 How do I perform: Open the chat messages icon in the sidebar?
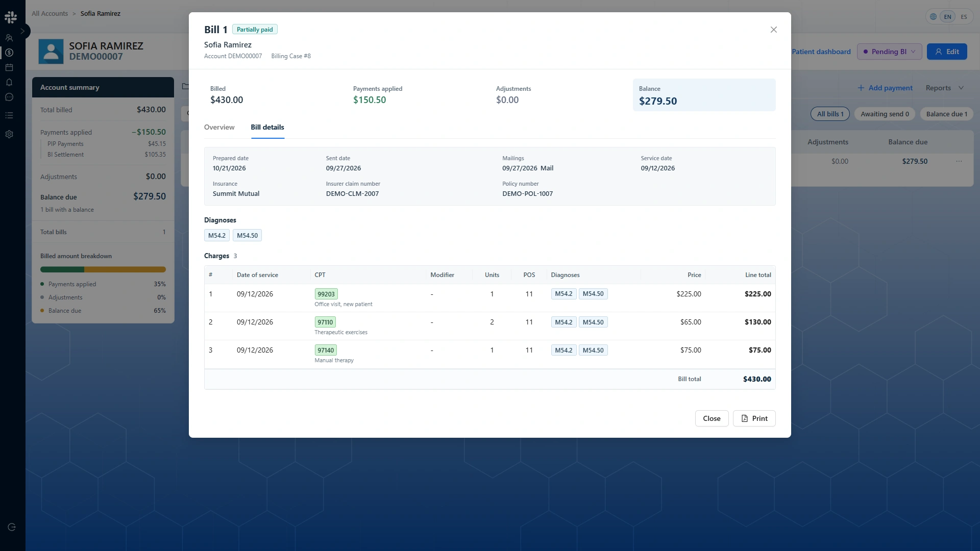(x=9, y=97)
